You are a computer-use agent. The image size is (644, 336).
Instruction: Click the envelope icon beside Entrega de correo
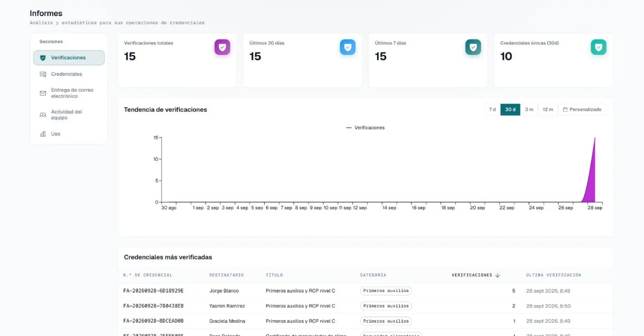click(x=43, y=93)
